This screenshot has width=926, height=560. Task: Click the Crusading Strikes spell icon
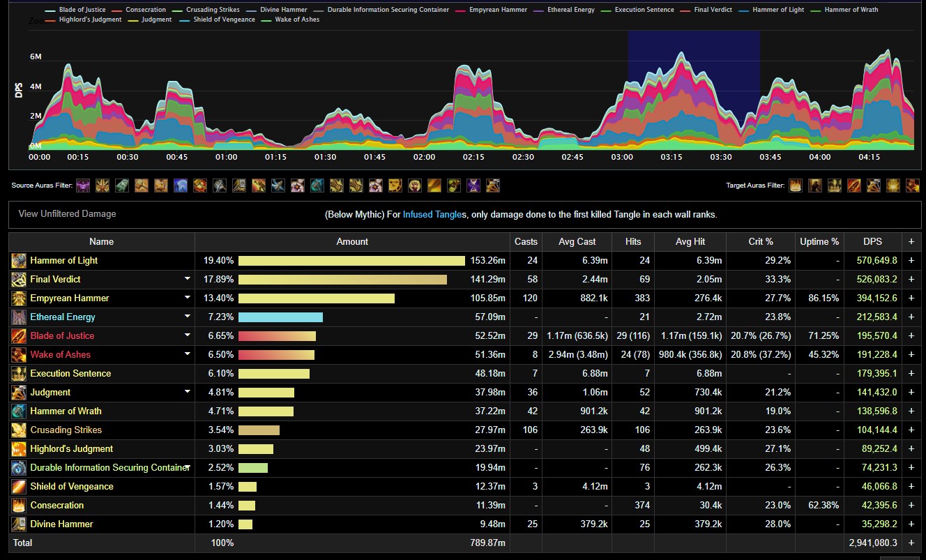click(19, 430)
